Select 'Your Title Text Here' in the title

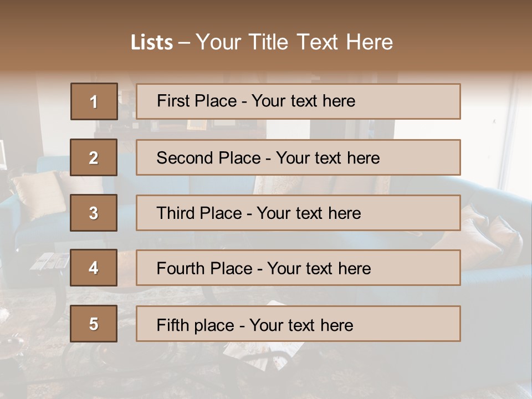pos(294,42)
